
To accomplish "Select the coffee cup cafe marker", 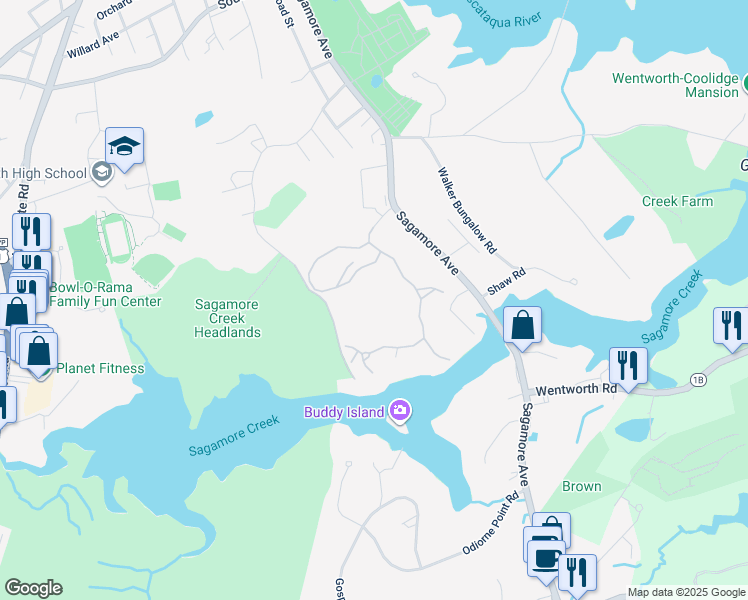I will pyautogui.click(x=547, y=559).
